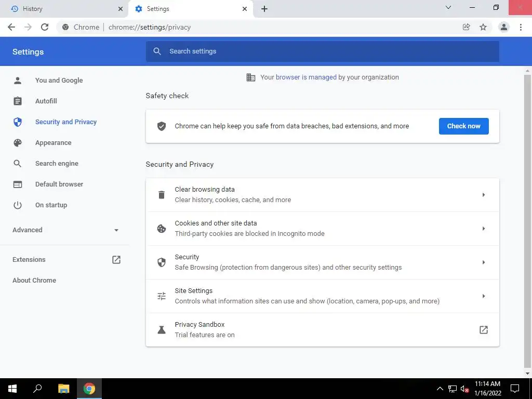Click the forward navigation arrow

click(x=28, y=27)
